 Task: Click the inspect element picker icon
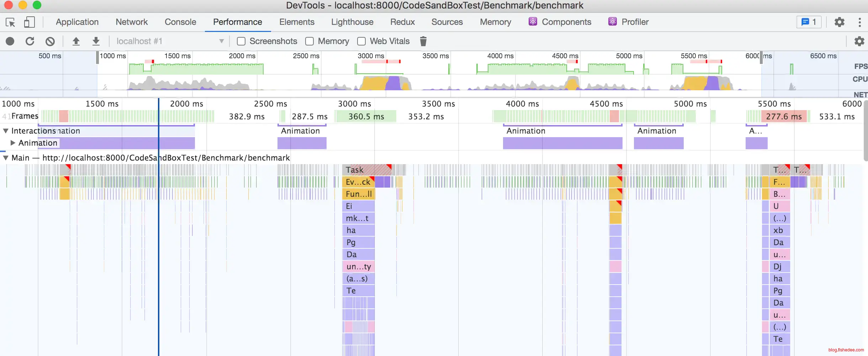[x=11, y=22]
